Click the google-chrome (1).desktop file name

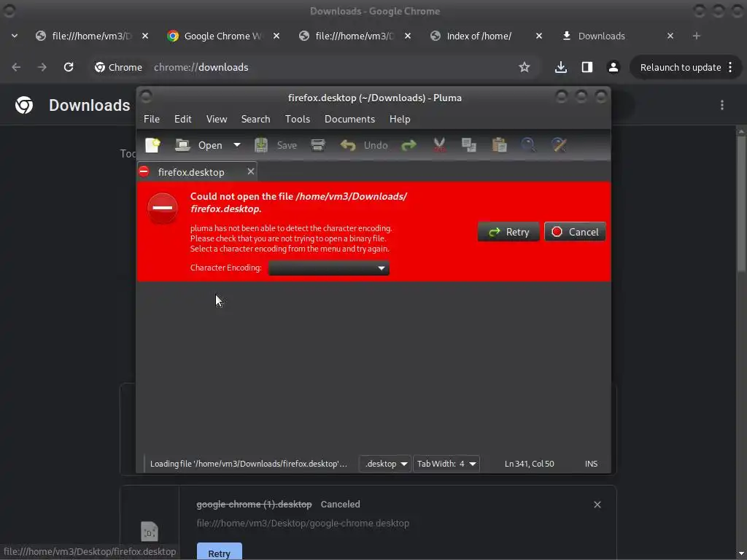click(254, 504)
